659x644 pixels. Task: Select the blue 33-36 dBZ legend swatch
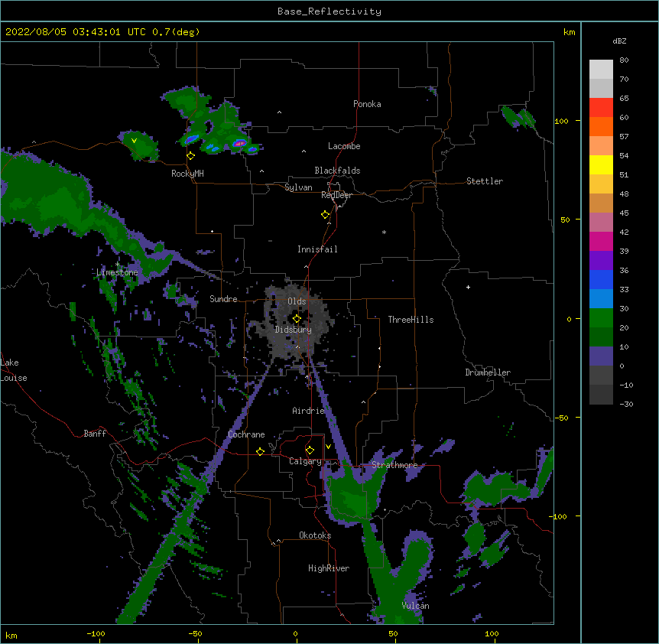(x=601, y=279)
